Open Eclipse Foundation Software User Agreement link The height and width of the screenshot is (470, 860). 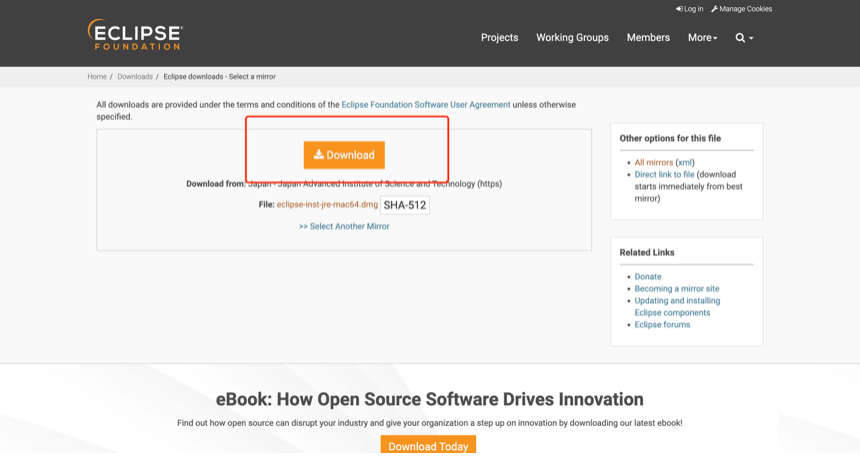[x=426, y=105]
